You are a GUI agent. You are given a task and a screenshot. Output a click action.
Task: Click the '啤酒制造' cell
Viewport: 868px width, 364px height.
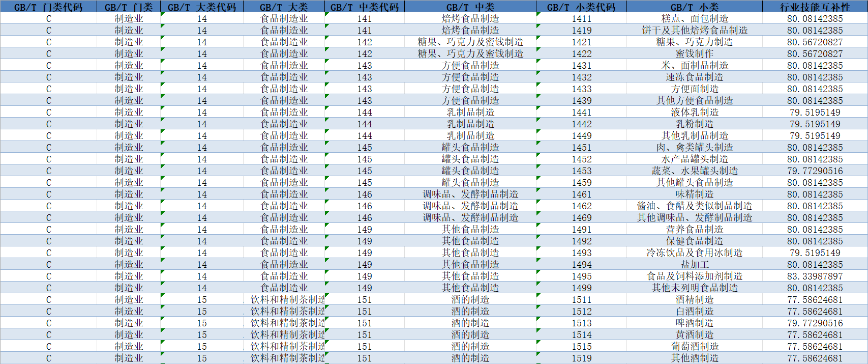click(695, 323)
